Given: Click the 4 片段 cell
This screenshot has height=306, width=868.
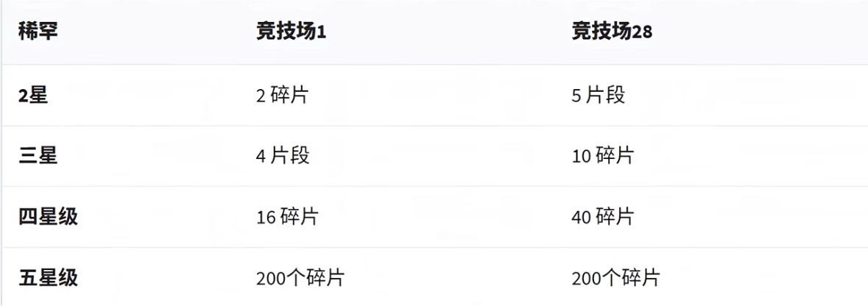Looking at the screenshot, I should [x=283, y=156].
